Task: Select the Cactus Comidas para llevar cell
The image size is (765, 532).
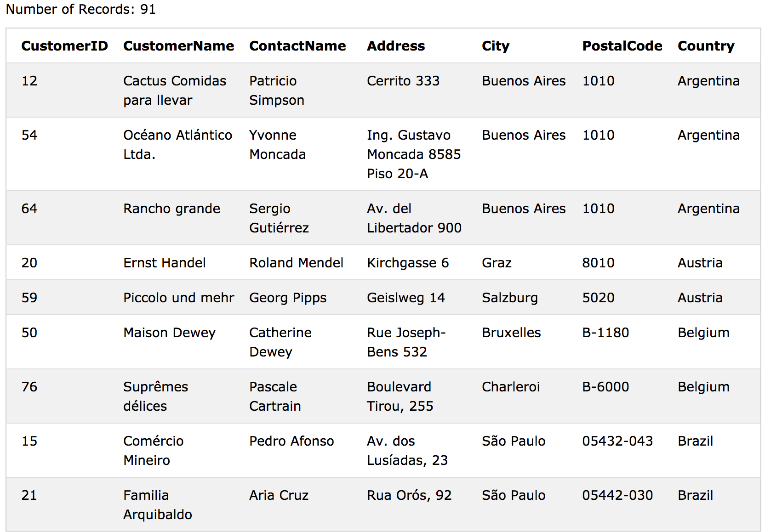Action: pyautogui.click(x=175, y=91)
